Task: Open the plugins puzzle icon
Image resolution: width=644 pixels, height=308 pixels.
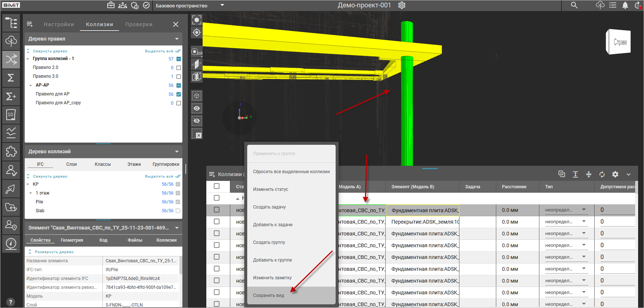Action: point(11,151)
